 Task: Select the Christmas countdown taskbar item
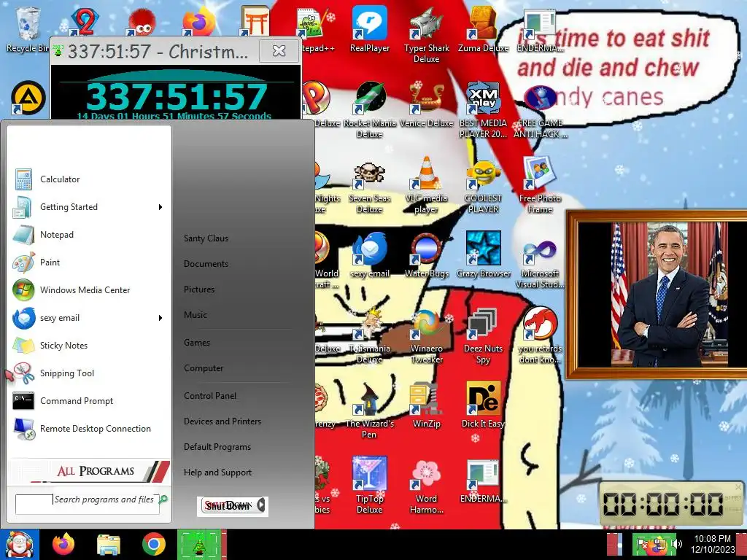(199, 545)
